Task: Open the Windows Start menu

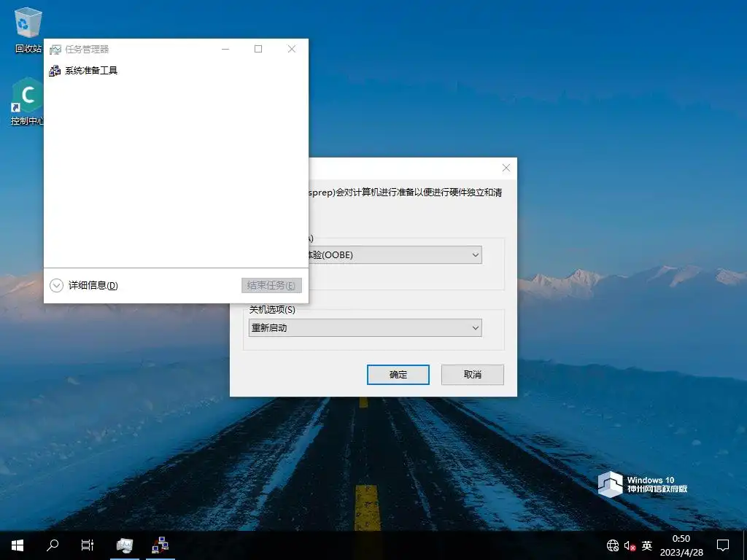Action: coord(18,545)
